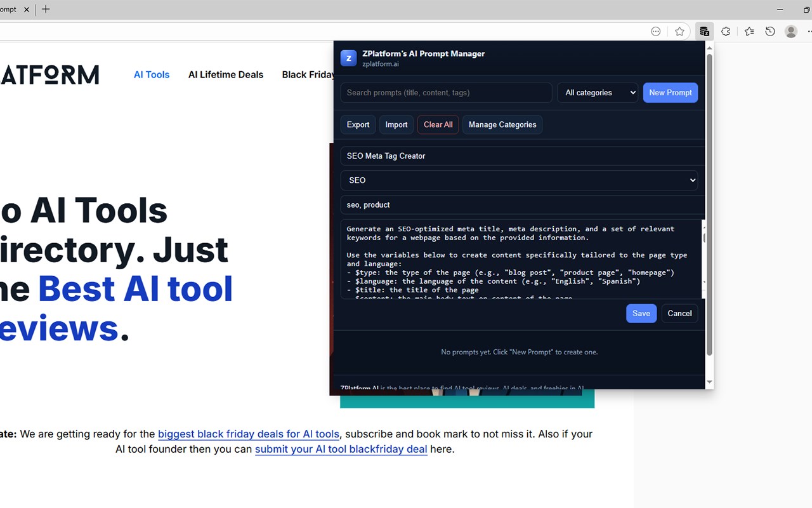Save the SEO Meta Tag Creator prompt

(x=641, y=313)
